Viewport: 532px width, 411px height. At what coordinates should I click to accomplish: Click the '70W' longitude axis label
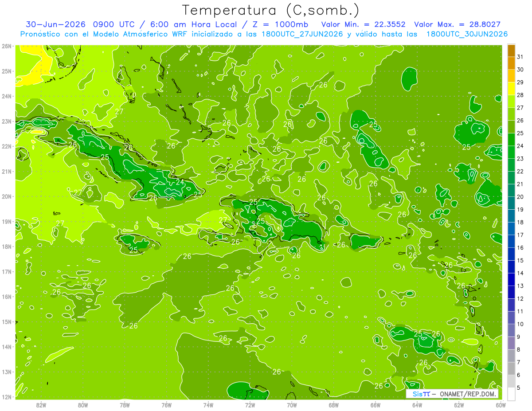click(x=292, y=405)
